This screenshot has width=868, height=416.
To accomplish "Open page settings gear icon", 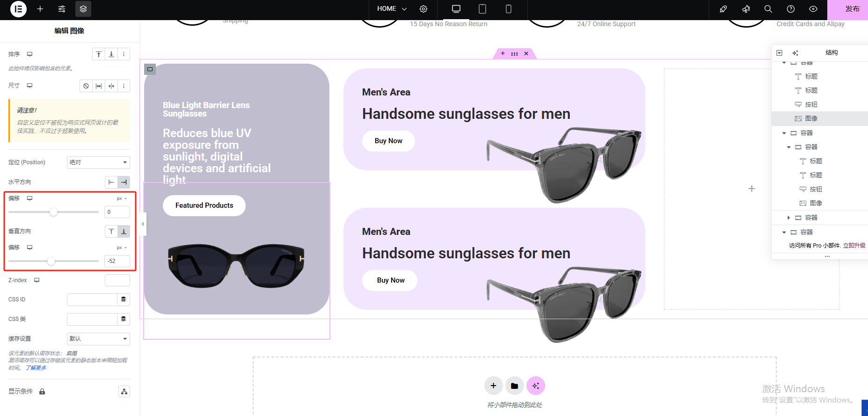I will coord(423,9).
